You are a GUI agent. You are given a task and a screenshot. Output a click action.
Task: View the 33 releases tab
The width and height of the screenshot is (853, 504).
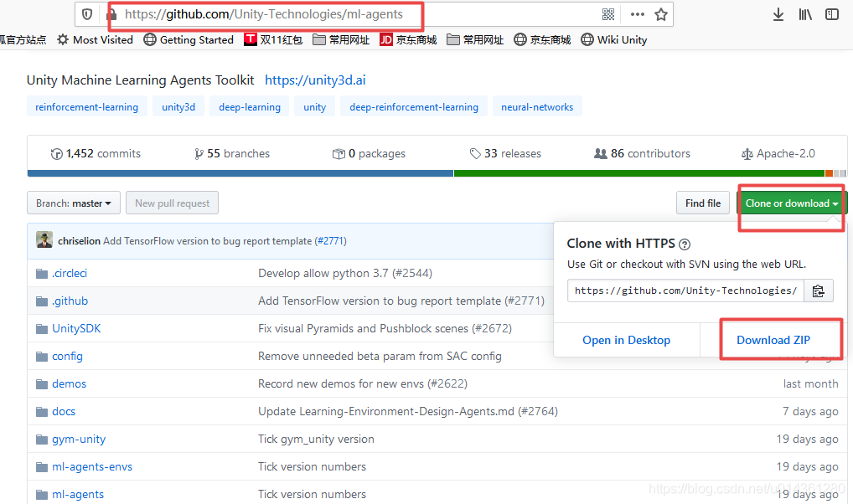coord(505,154)
